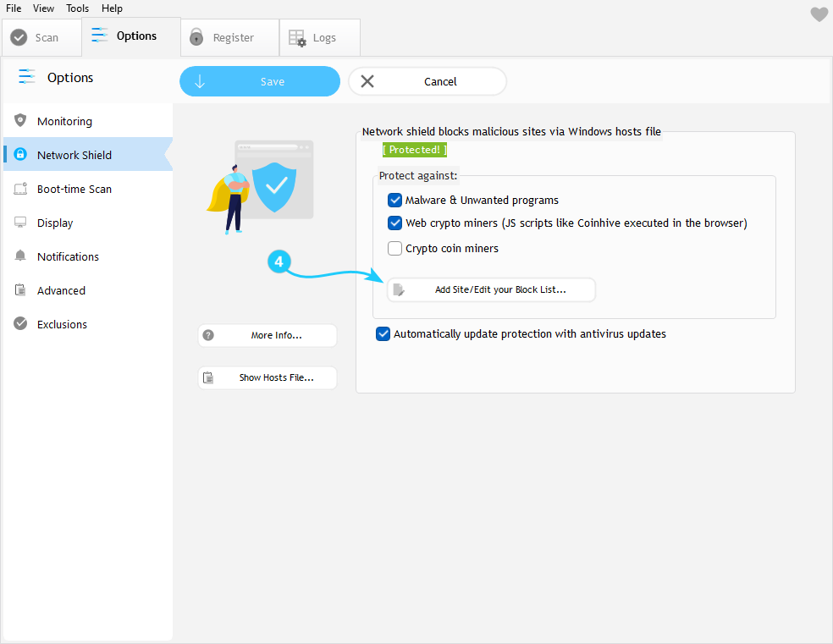Screen dimensions: 833x644
Task: Open Add Site/Edit your Block List
Action: 492,289
